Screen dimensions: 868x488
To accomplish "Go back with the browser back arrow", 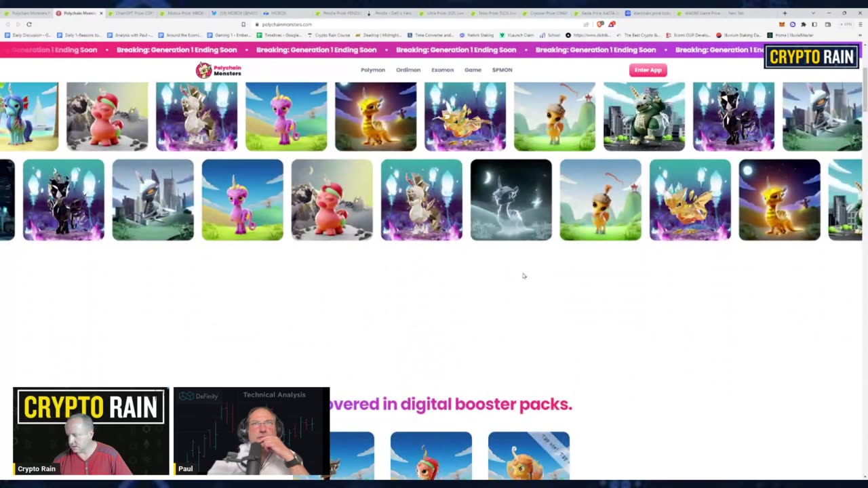I will [x=8, y=24].
